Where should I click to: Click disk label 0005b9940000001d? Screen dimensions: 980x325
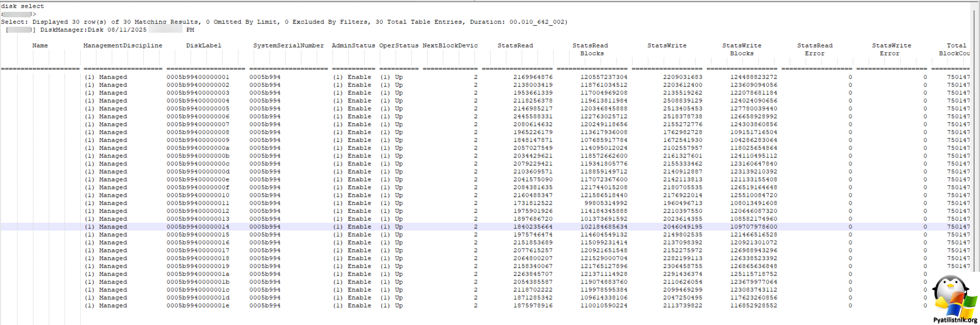pyautogui.click(x=198, y=298)
